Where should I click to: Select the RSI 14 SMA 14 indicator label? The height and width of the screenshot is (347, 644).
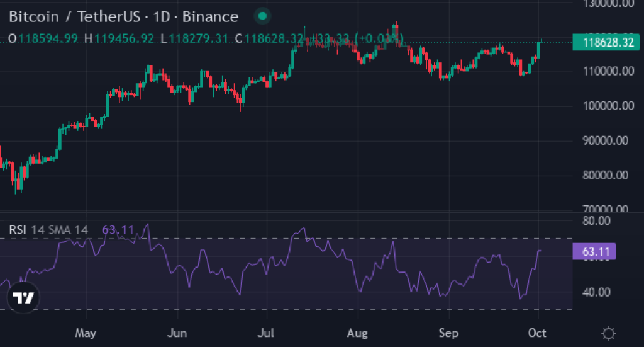(x=48, y=230)
